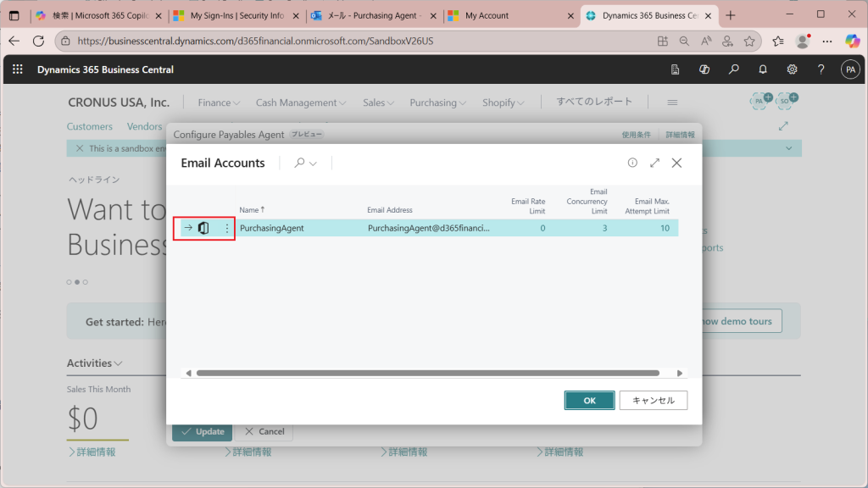Click the Email Address column header
This screenshot has width=868, height=488.
click(390, 210)
